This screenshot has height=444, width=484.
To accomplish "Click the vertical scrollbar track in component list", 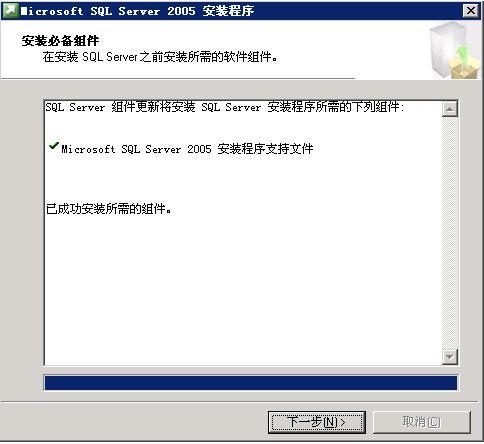I will coord(450,233).
